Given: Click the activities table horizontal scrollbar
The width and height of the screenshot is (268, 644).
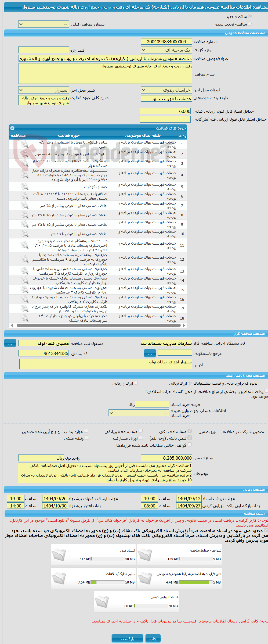Looking at the screenshot, I should tap(98, 325).
